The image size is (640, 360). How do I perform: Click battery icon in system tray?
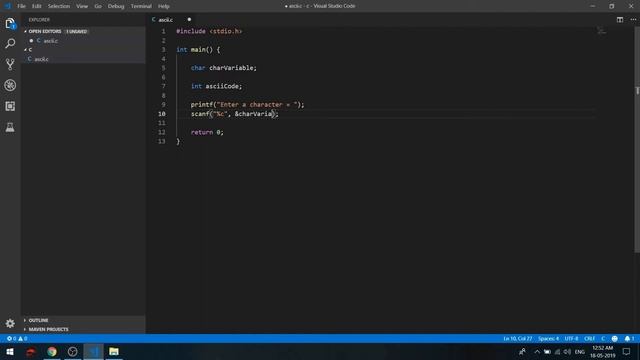(547, 351)
